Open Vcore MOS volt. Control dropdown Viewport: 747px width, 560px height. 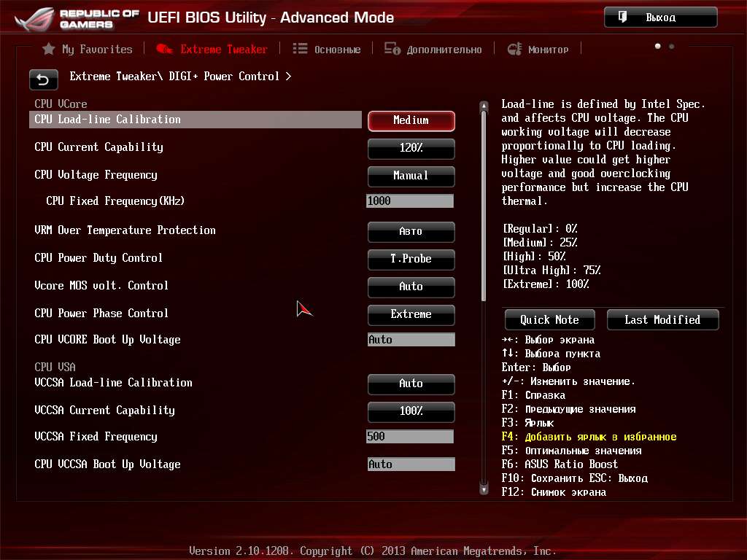coord(411,287)
